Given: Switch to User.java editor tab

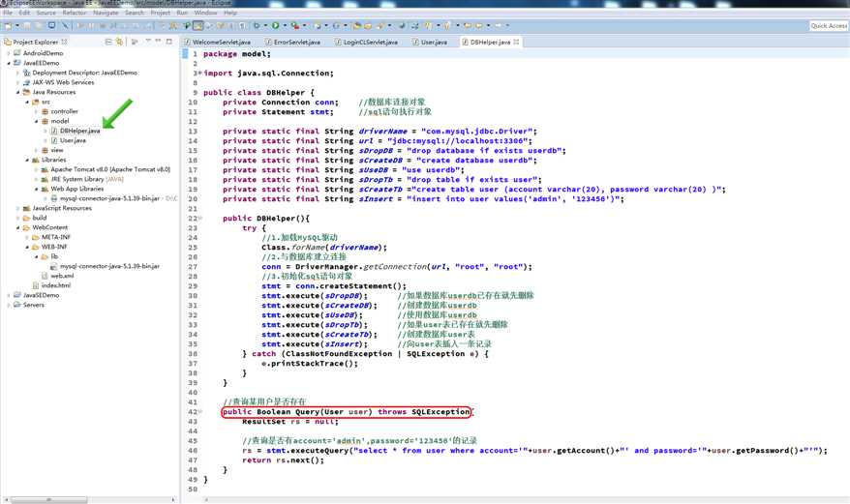Looking at the screenshot, I should [430, 42].
